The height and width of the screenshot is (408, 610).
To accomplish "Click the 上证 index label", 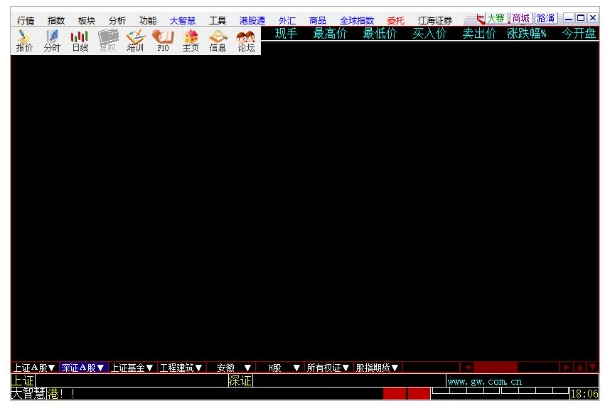I will coord(23,380).
